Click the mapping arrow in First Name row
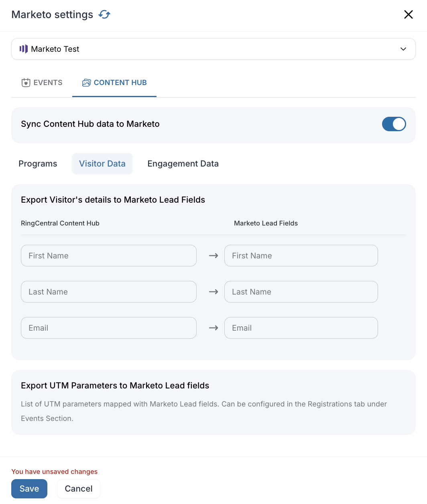427x504 pixels. [213, 256]
